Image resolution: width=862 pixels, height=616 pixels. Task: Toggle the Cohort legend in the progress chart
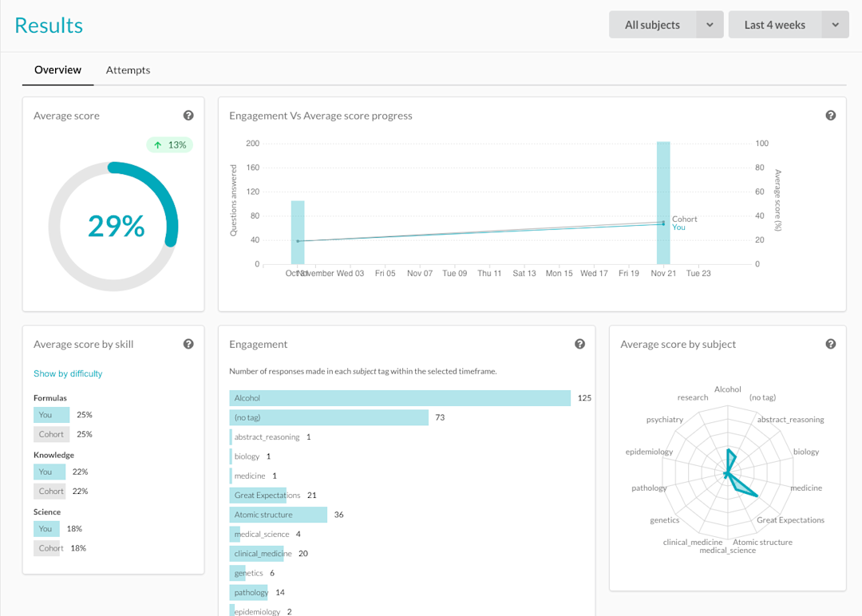click(x=683, y=218)
